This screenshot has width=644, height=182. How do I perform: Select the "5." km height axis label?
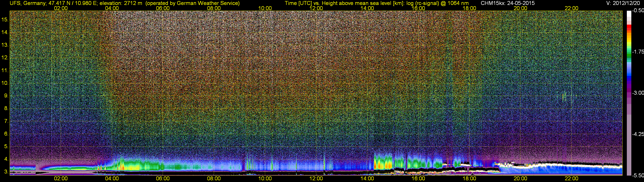6,146
